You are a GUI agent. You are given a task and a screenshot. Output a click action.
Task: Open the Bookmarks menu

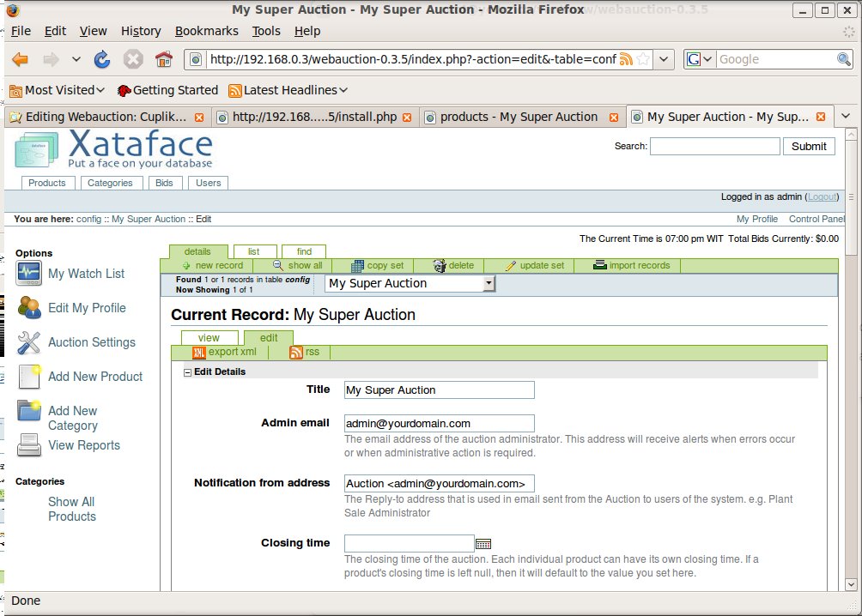(206, 31)
